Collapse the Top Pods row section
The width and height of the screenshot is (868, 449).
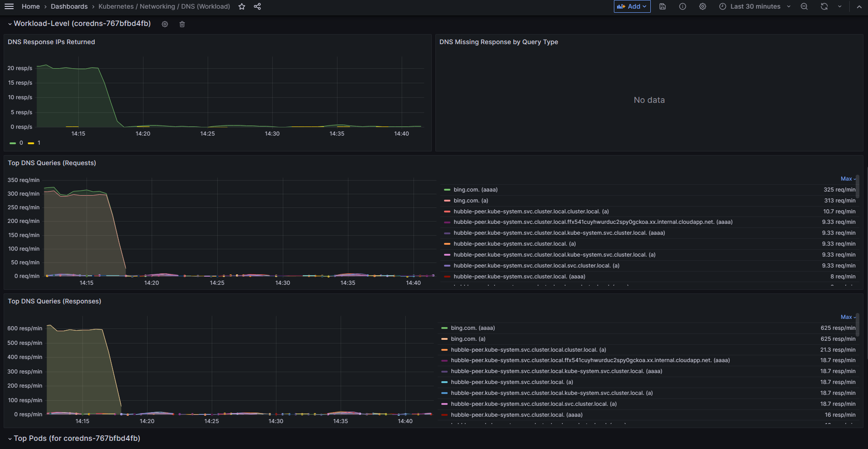click(10, 439)
